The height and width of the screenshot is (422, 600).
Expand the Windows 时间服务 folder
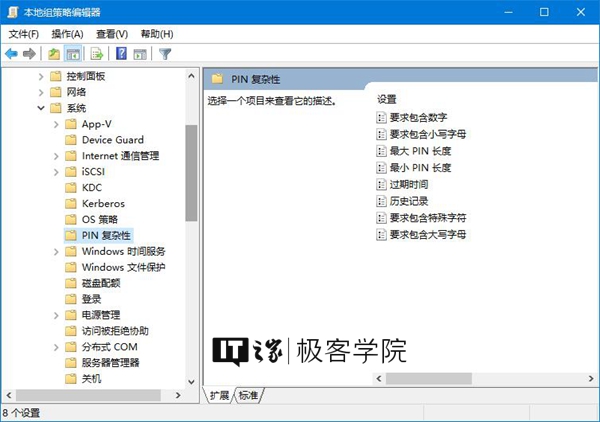click(x=57, y=252)
